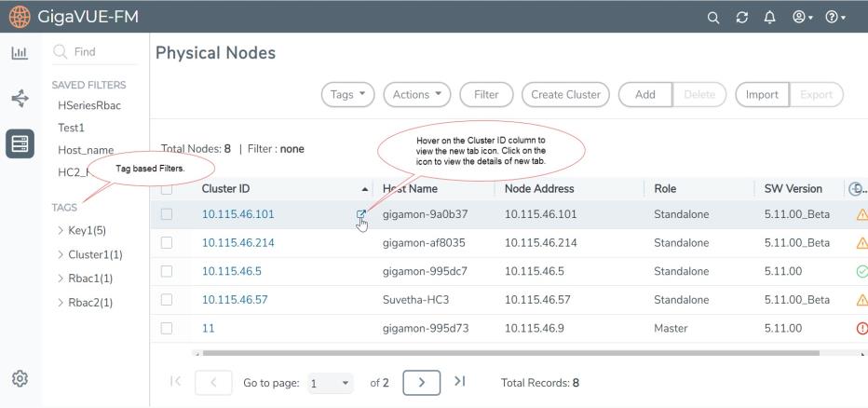Screen dimensions: 868x408
Task: Select the inventory nodes sidebar icon
Action: pos(20,144)
